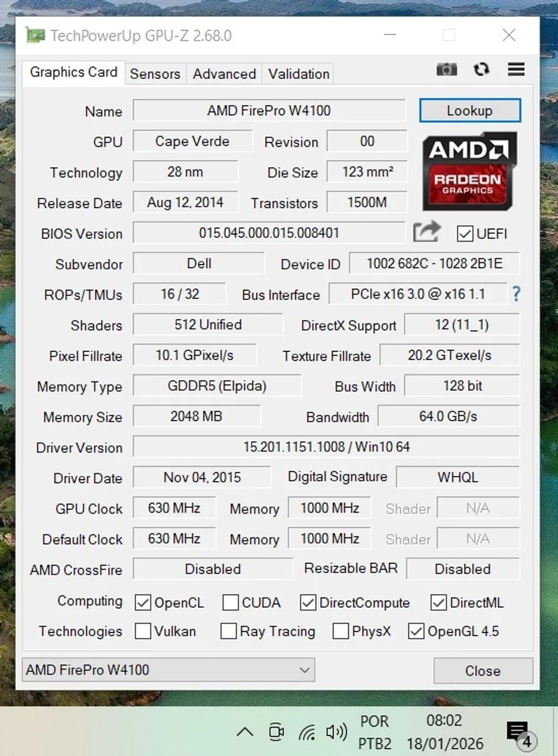
Task: Click the share icon next to BIOS Version
Action: click(426, 232)
